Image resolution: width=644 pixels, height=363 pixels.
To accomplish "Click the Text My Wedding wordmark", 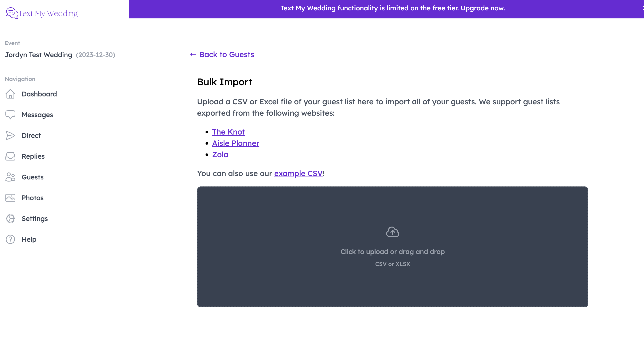I will tap(48, 13).
